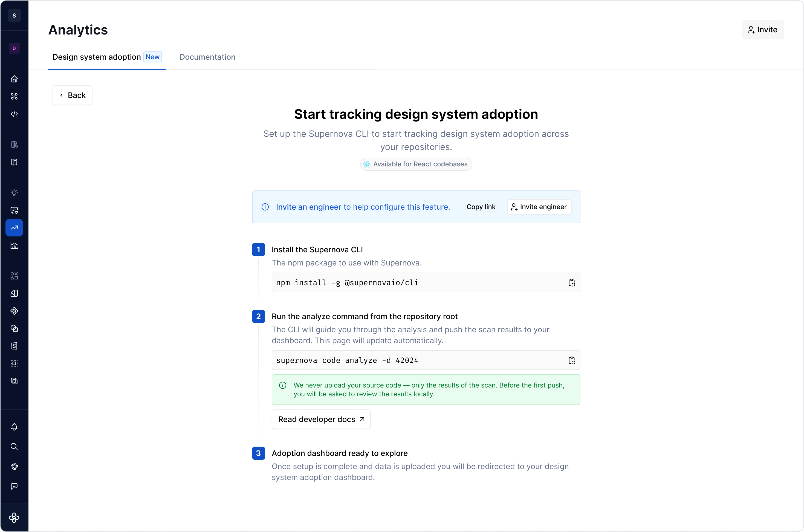Click the Supernova logo at sidebar bottom

coord(14,518)
